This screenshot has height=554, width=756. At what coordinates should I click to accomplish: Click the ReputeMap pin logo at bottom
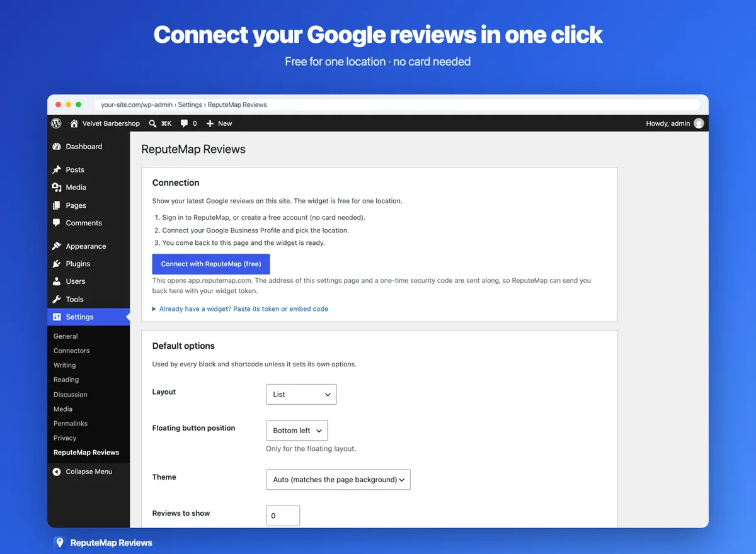point(59,543)
